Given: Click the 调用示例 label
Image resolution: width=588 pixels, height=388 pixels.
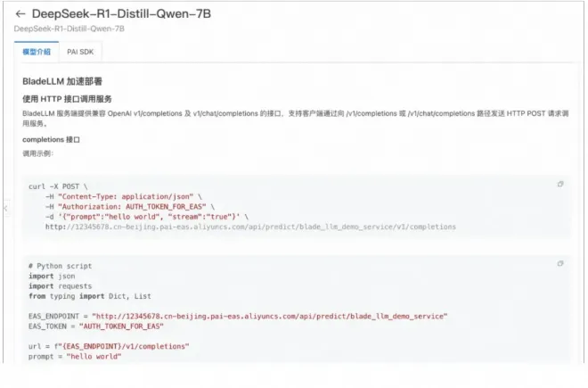Looking at the screenshot, I should [38, 153].
